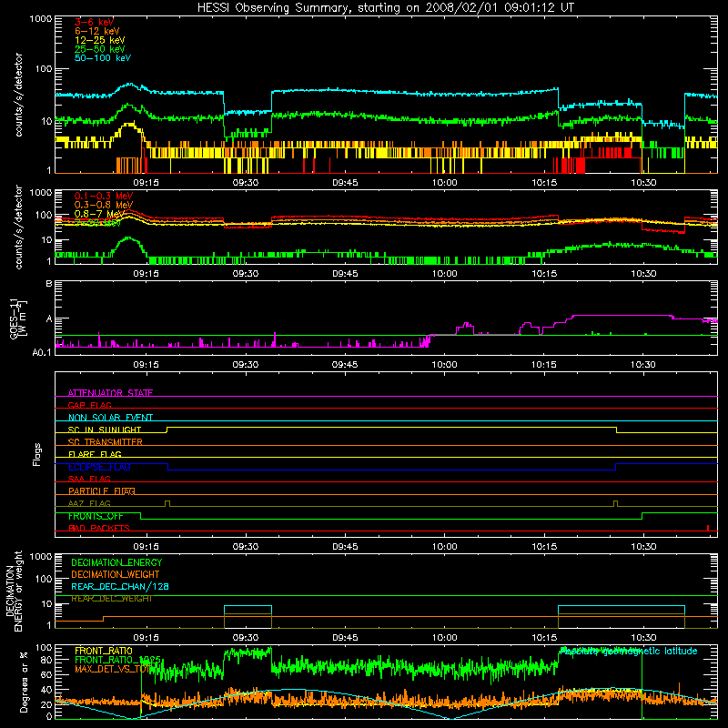
Task: Click the GOES-11 axis label
Action: (16, 318)
